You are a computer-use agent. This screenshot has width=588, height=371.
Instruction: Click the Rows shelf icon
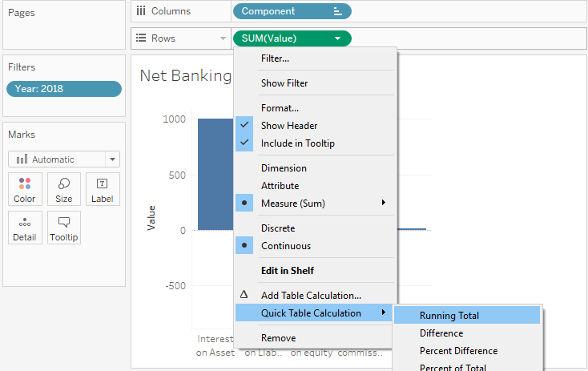tap(141, 38)
